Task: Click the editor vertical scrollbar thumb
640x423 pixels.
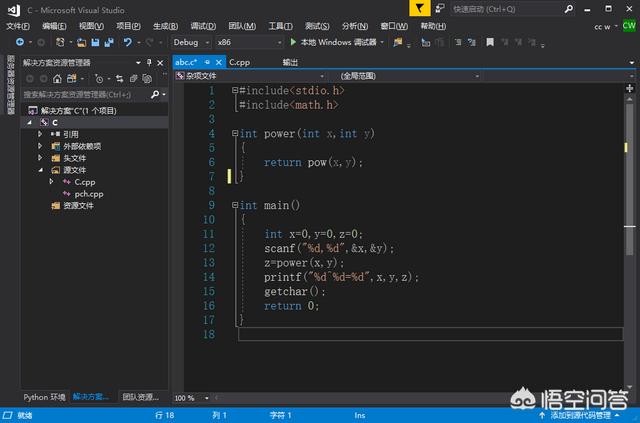Action: (x=629, y=179)
